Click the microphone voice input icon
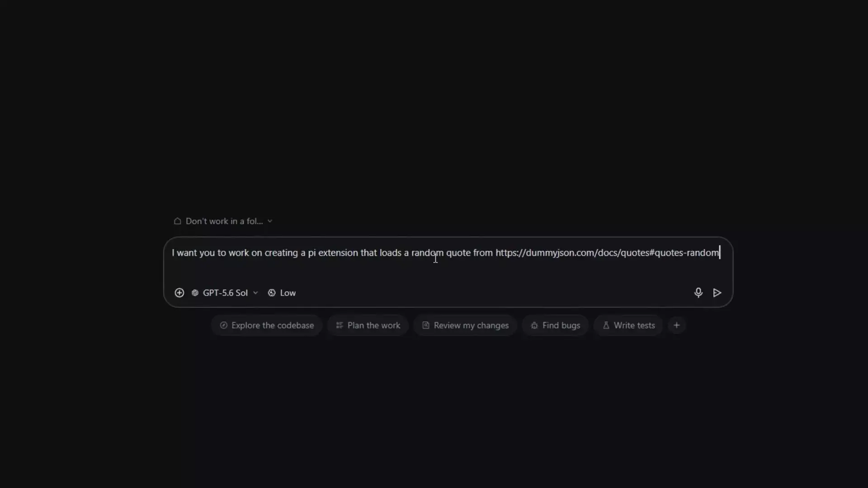This screenshot has width=868, height=488. coord(698,293)
